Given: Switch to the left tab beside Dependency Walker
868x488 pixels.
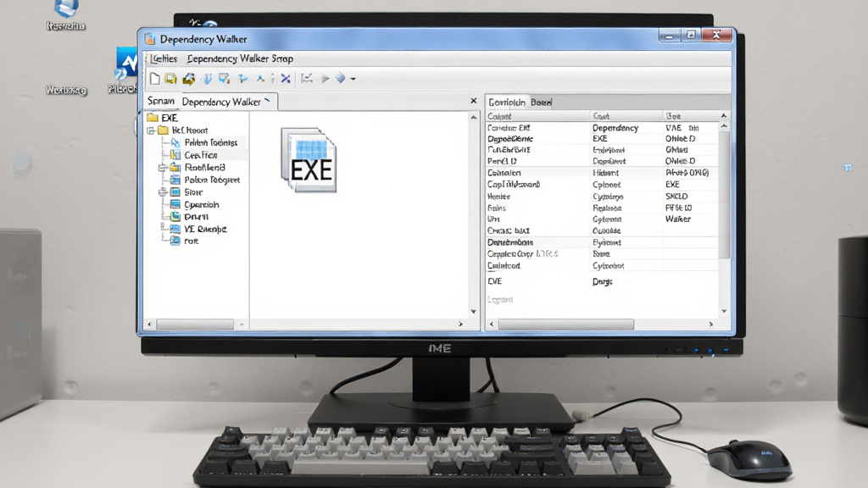Looking at the screenshot, I should (160, 102).
